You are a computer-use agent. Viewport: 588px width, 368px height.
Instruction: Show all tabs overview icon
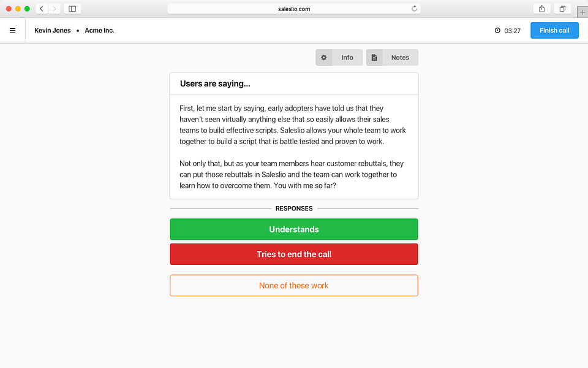[562, 9]
